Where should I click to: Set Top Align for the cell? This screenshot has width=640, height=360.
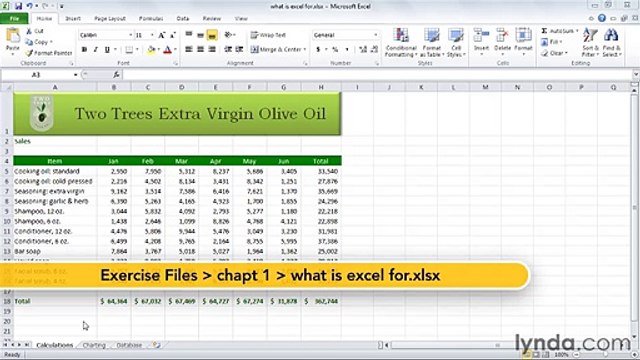(x=189, y=35)
